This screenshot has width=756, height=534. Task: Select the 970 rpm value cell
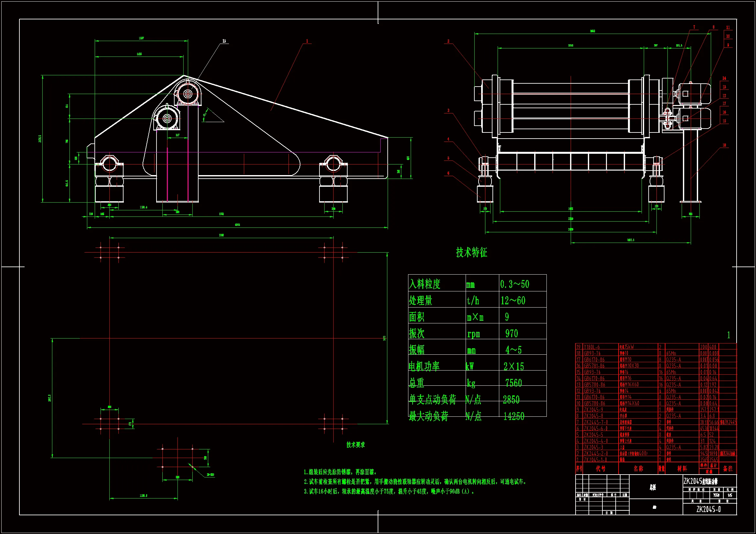click(511, 334)
